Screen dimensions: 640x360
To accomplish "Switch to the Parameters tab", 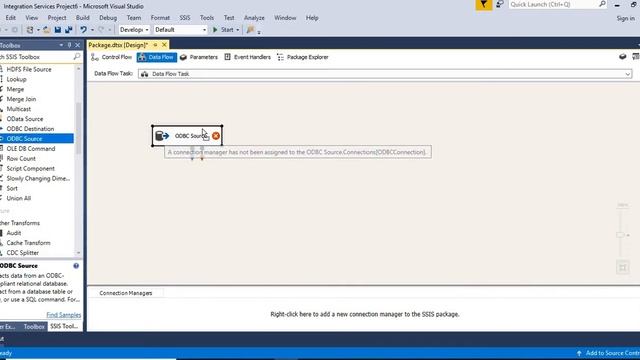I will 199,57.
